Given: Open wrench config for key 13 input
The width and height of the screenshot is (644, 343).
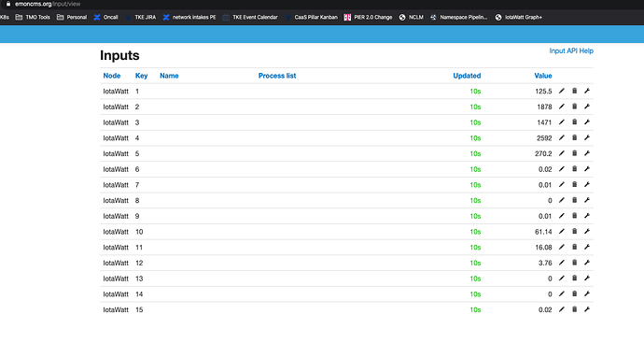Looking at the screenshot, I should click(587, 279).
